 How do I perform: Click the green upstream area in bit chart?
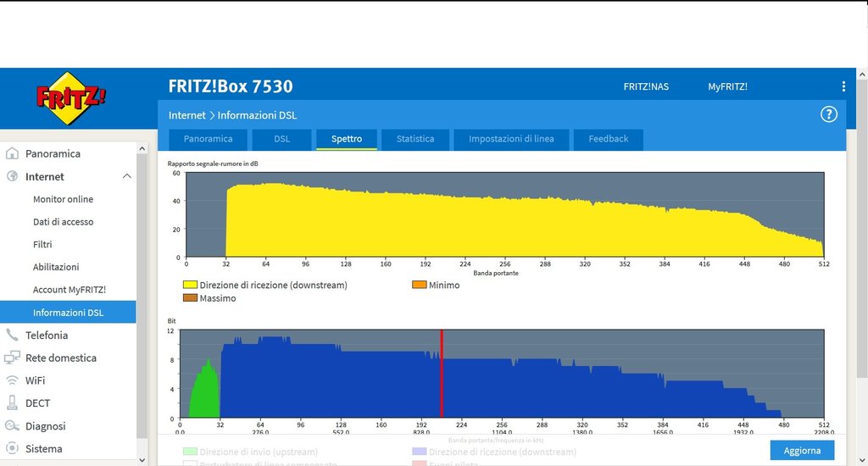pos(206,393)
